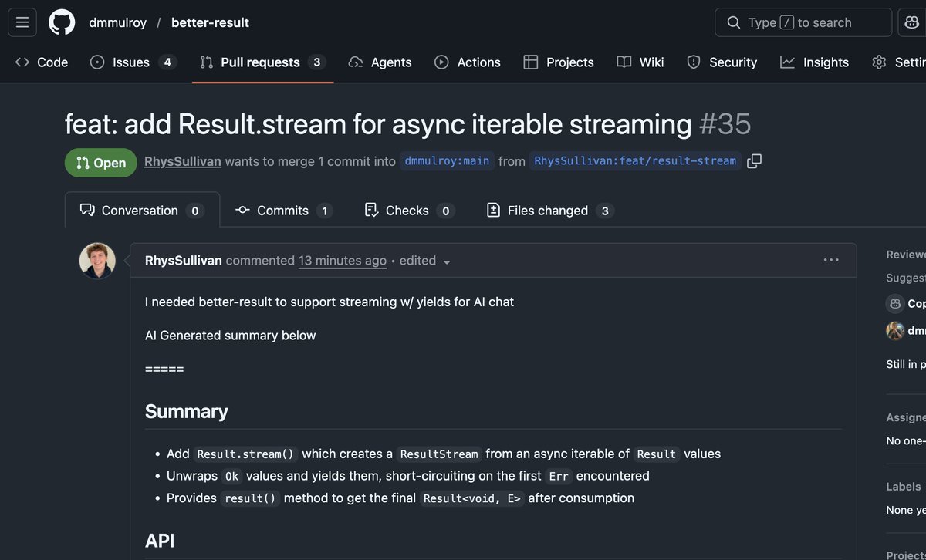Open the hamburger navigation menu
Screen dimensions: 926x560
[x=22, y=22]
